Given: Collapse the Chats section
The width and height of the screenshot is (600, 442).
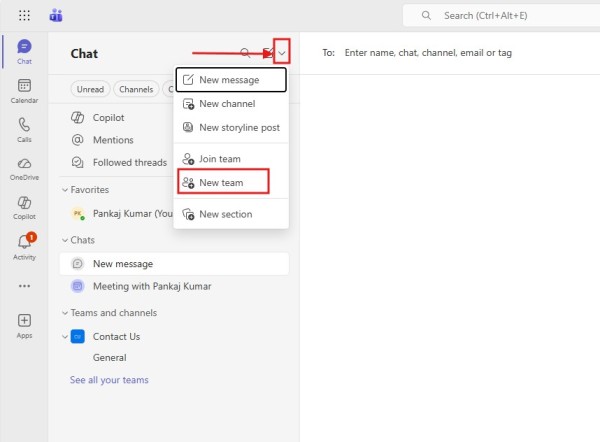Looking at the screenshot, I should (65, 240).
